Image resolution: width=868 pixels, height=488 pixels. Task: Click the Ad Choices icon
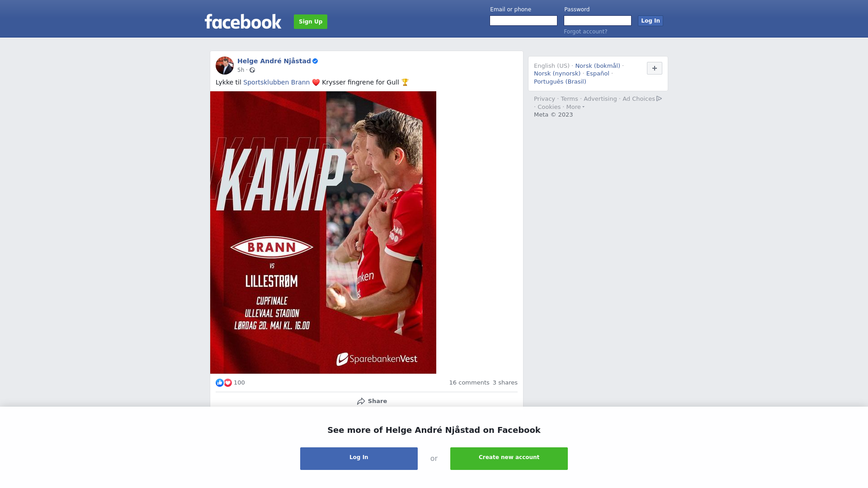[659, 99]
